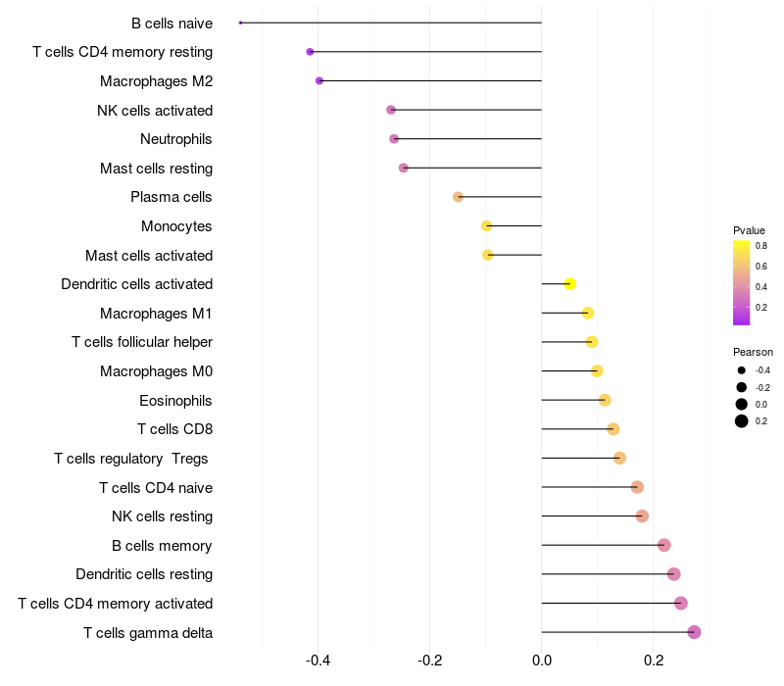The height and width of the screenshot is (686, 784).
Task: Click the Pearson legend title
Action: click(753, 352)
